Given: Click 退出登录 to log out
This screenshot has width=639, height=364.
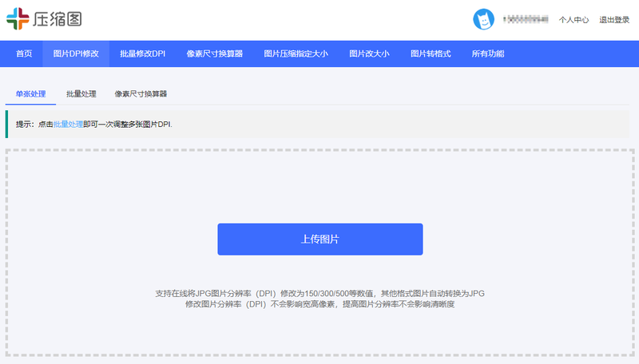Looking at the screenshot, I should [x=614, y=19].
